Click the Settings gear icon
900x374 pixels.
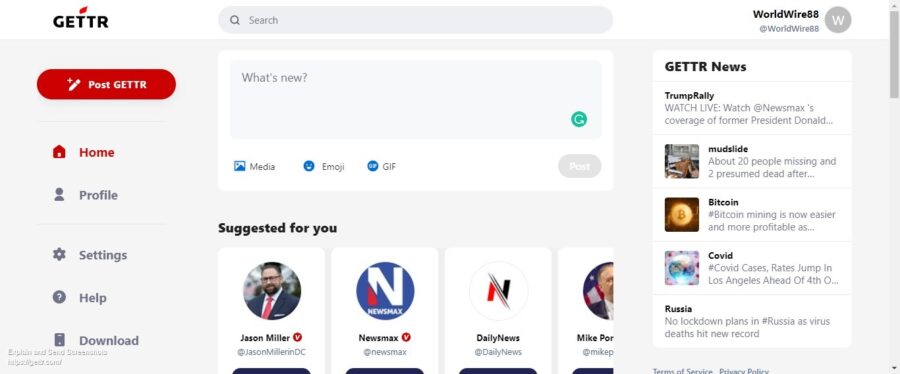pos(59,254)
